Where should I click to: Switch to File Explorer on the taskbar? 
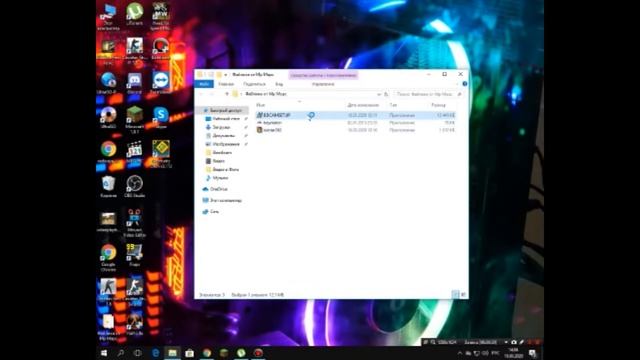pos(172,353)
